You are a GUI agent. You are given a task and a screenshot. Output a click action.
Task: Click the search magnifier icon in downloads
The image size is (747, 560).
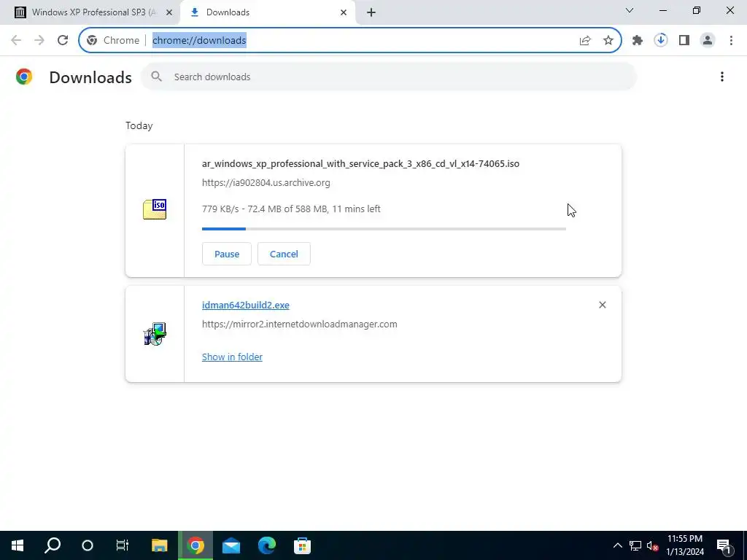pyautogui.click(x=157, y=76)
